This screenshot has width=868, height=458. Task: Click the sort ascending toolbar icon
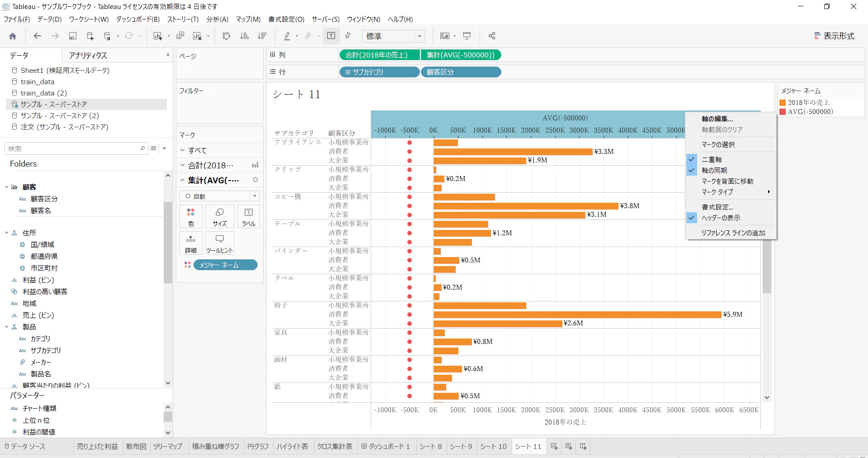pos(245,36)
